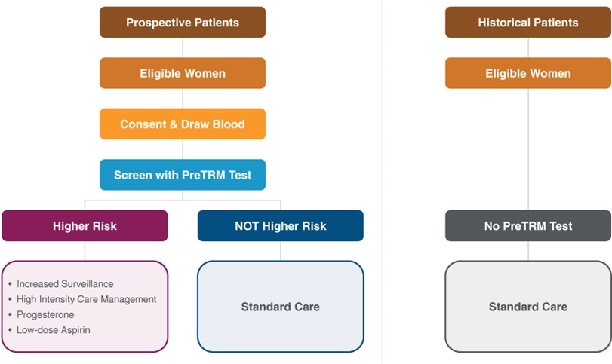Image resolution: width=612 pixels, height=364 pixels.
Task: Select Eligible Women under Prospective Patients
Action: (183, 73)
